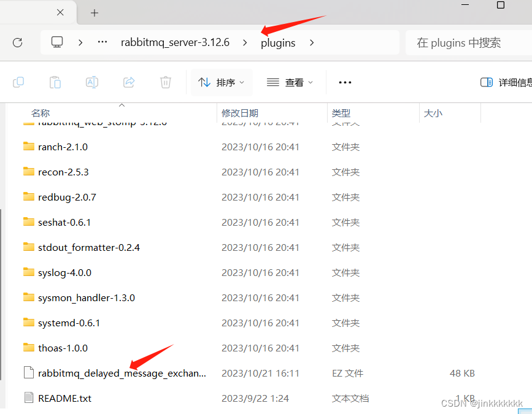Click the sysmon_handler-1.3.0 name
The height and width of the screenshot is (414, 532).
coord(87,297)
